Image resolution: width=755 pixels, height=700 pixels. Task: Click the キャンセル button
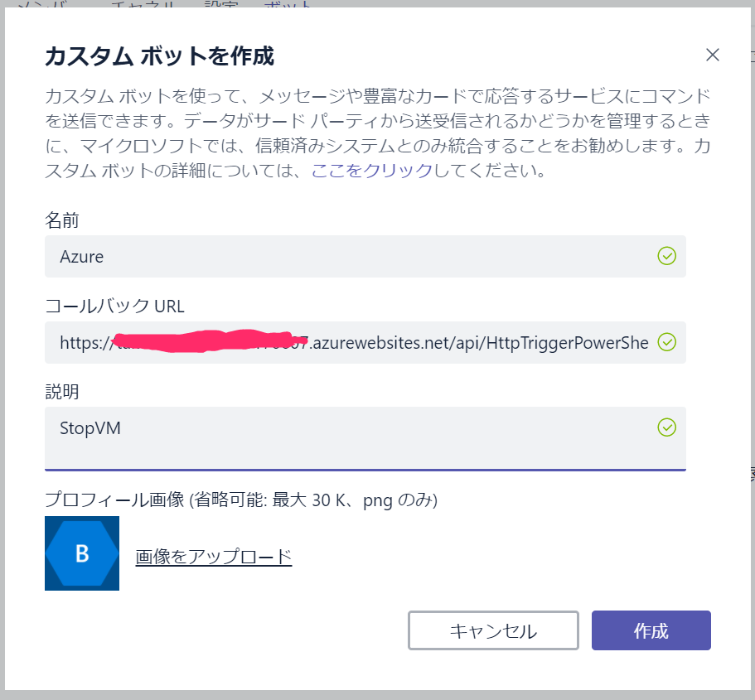(492, 630)
